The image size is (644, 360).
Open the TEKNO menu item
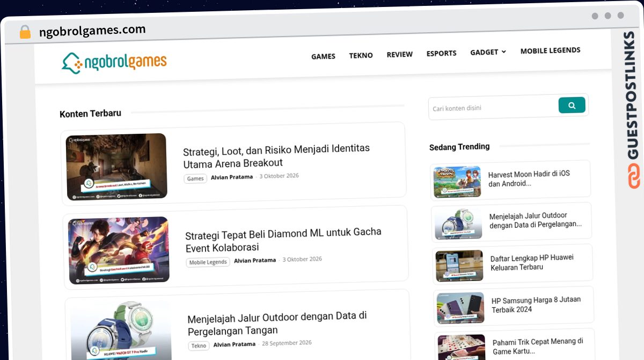click(x=361, y=55)
